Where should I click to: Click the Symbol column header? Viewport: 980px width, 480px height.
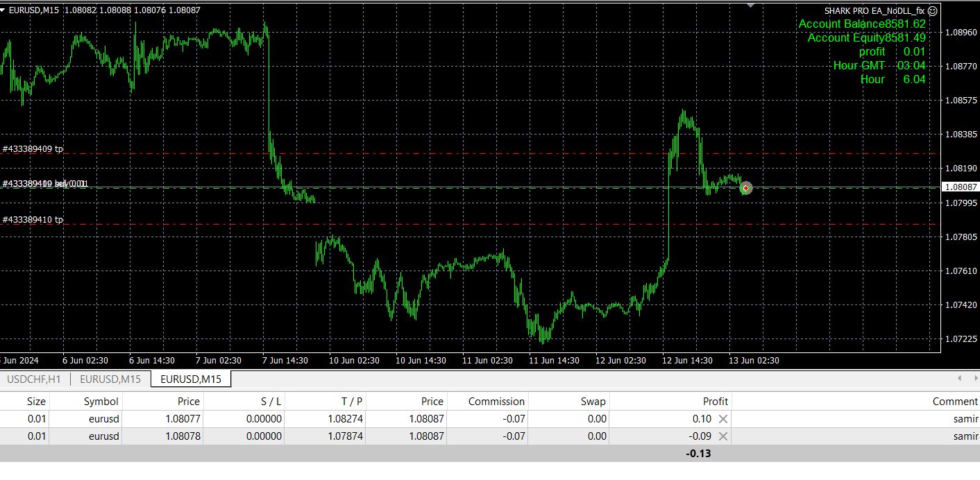click(101, 401)
